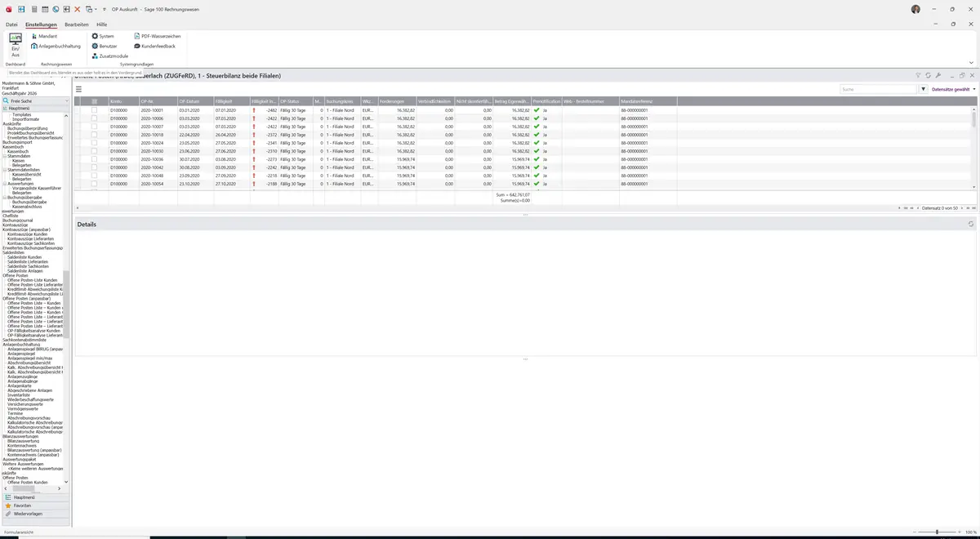Tick the checkbox for OP-Nr. 2020-10042
Image resolution: width=980 pixels, height=539 pixels.
point(94,167)
